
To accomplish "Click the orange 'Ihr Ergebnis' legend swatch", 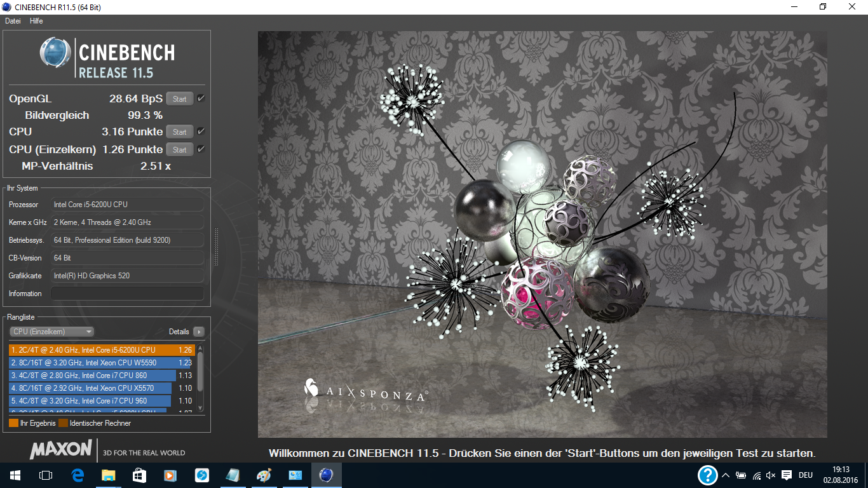I will [x=13, y=423].
